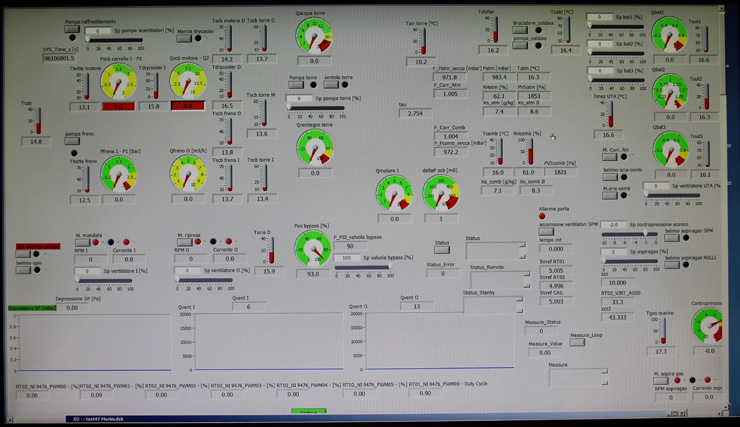This screenshot has width=740, height=427.
Task: Click the Tcas thermometer indicator
Action: click(37, 121)
